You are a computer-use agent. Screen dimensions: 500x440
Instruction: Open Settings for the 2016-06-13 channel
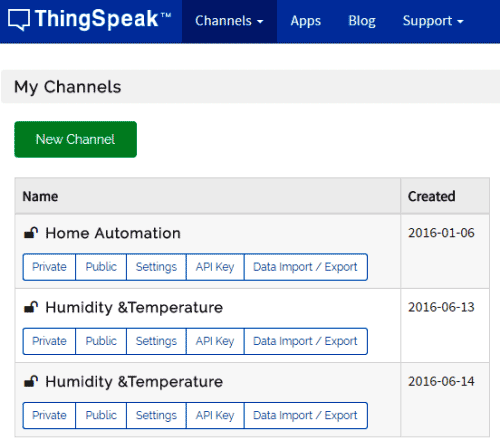click(x=156, y=341)
